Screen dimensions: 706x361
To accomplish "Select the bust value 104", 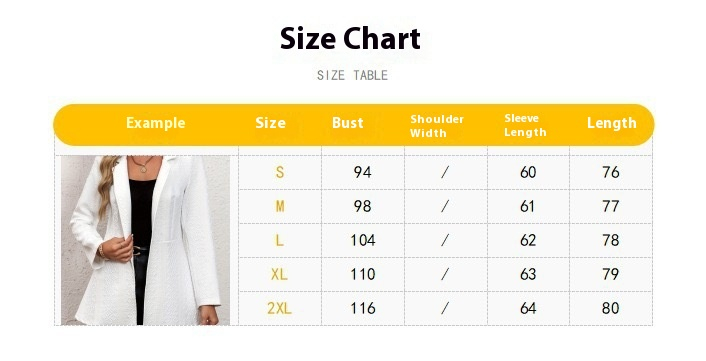I will (363, 240).
